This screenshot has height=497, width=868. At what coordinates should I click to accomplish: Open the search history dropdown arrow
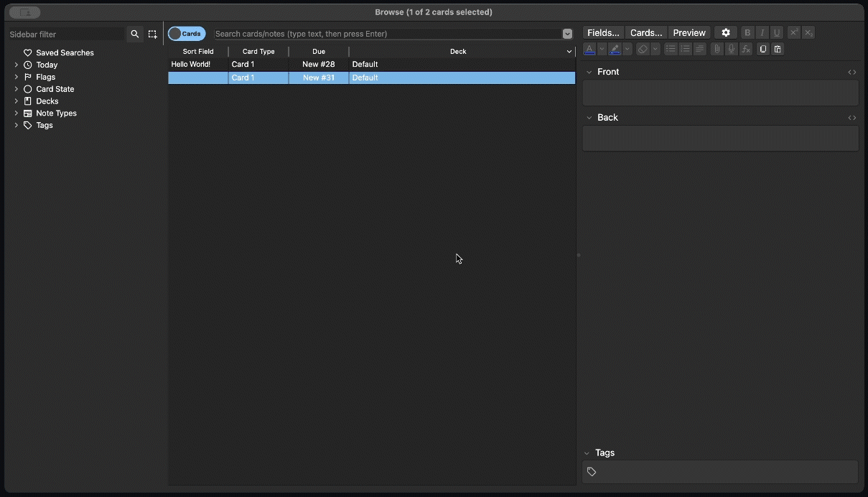[567, 34]
